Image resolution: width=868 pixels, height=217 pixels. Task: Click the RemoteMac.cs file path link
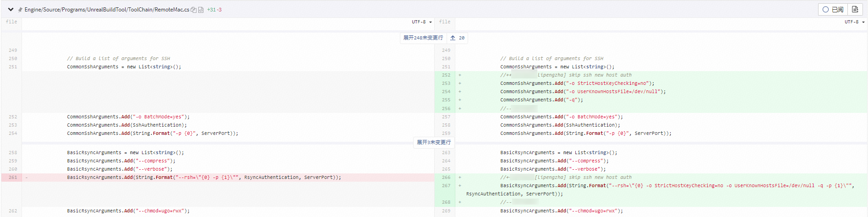(x=107, y=10)
